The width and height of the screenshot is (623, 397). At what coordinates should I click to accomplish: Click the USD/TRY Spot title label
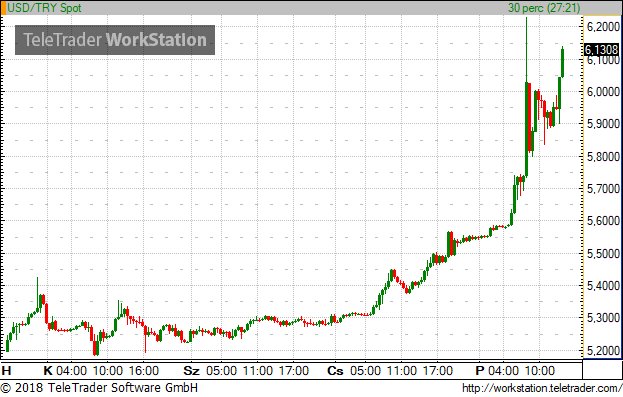click(44, 8)
